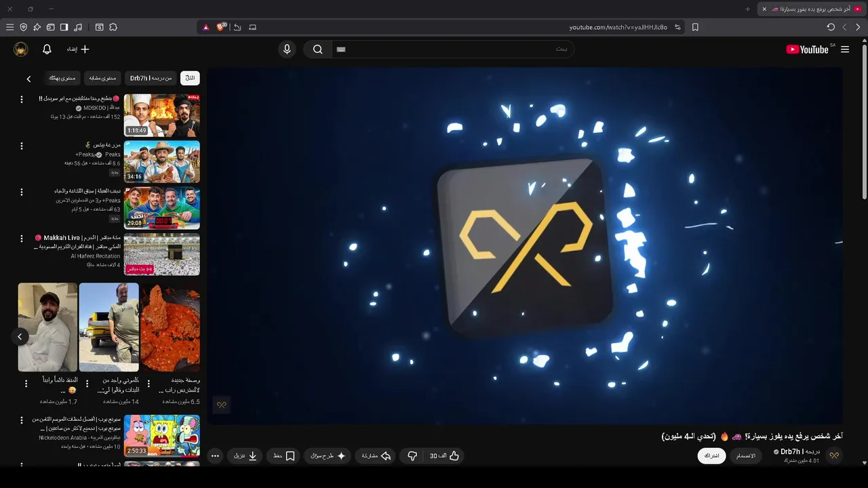Open the short with man beside yellow truck
The width and height of the screenshot is (868, 488).
[108, 327]
